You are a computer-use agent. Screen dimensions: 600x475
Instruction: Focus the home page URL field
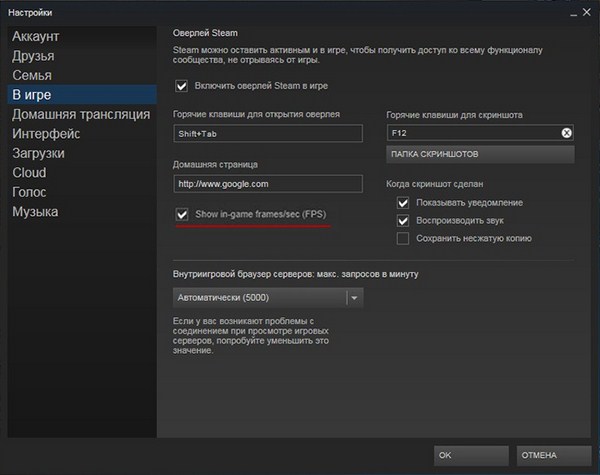pos(268,184)
